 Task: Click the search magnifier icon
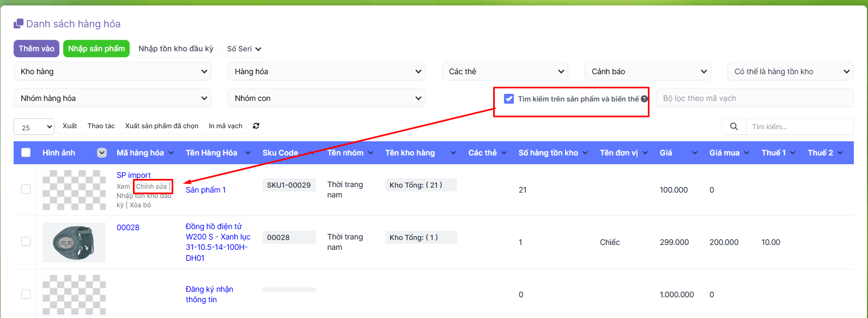733,127
